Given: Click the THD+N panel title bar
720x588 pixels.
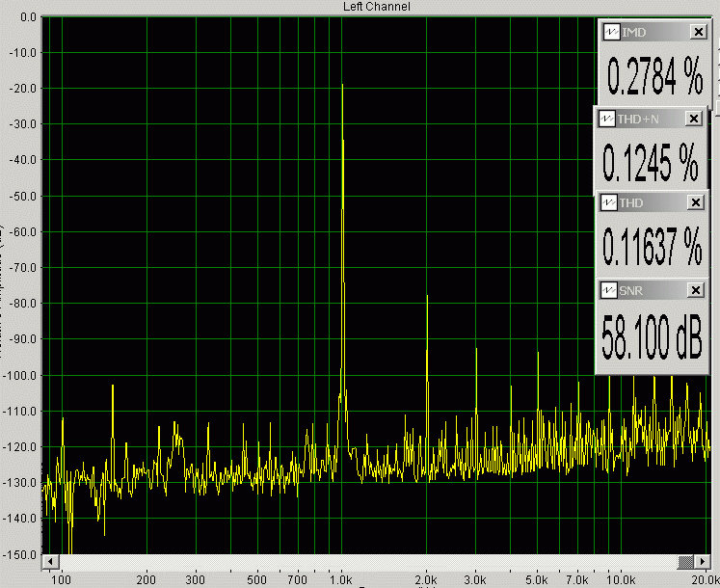Looking at the screenshot, I should point(651,119).
